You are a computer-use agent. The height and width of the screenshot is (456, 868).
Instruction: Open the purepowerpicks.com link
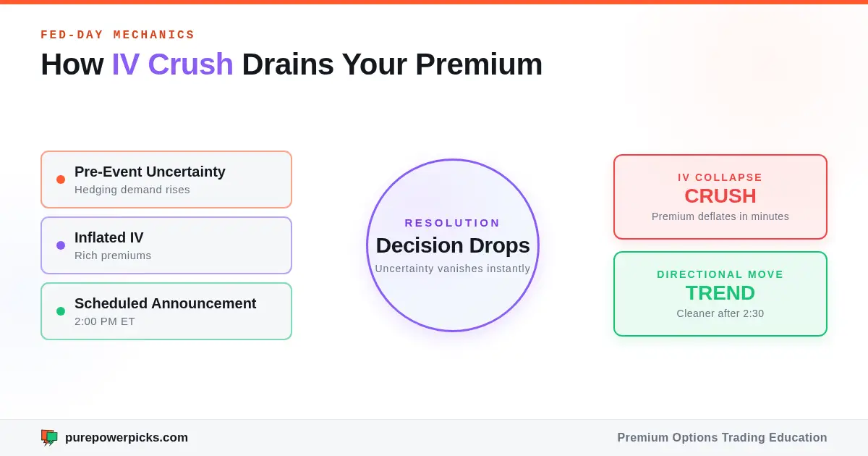pyautogui.click(x=127, y=437)
